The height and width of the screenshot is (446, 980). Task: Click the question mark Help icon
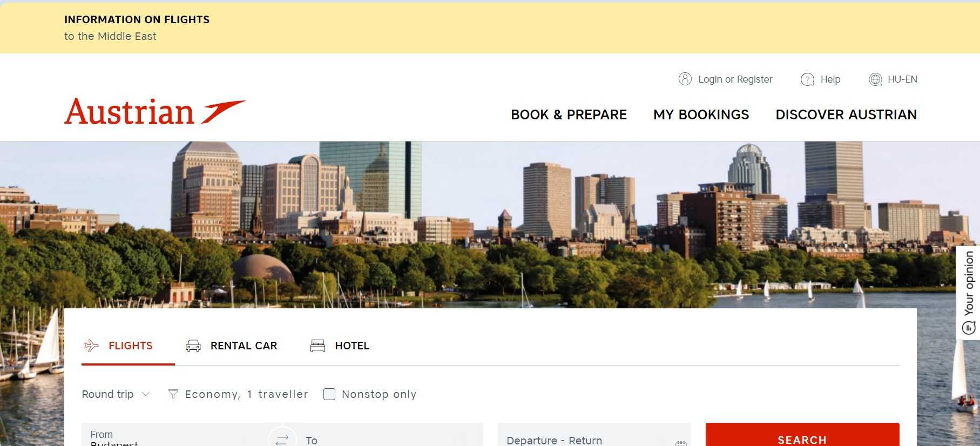tap(807, 79)
